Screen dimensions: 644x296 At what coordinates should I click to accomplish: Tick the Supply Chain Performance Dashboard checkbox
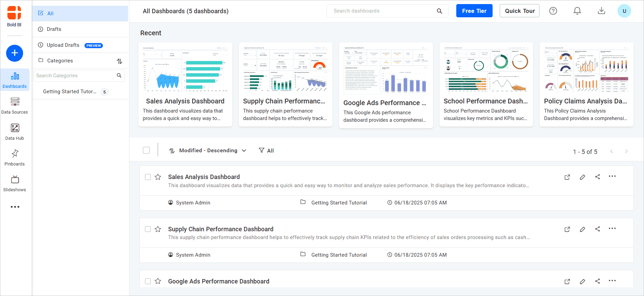(148, 229)
